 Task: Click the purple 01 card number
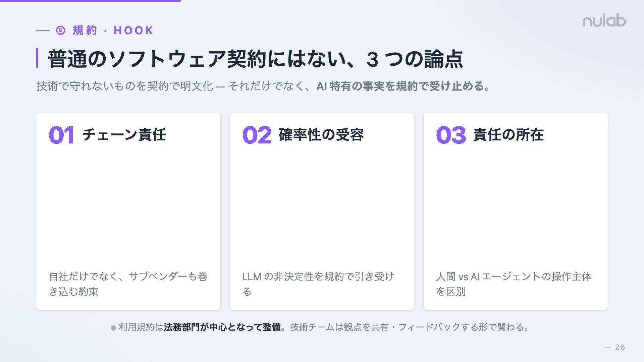(x=61, y=135)
